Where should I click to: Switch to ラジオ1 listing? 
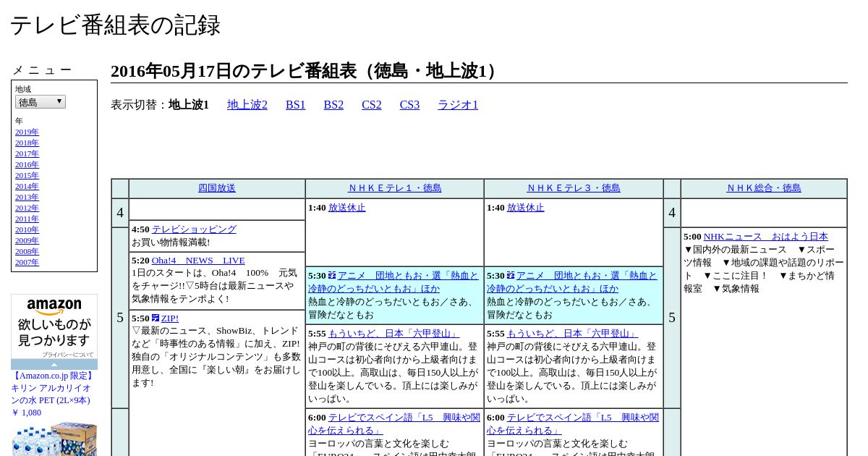(458, 105)
